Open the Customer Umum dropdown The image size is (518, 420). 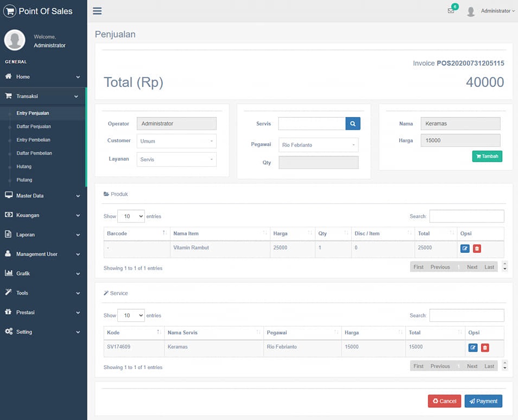tap(177, 141)
